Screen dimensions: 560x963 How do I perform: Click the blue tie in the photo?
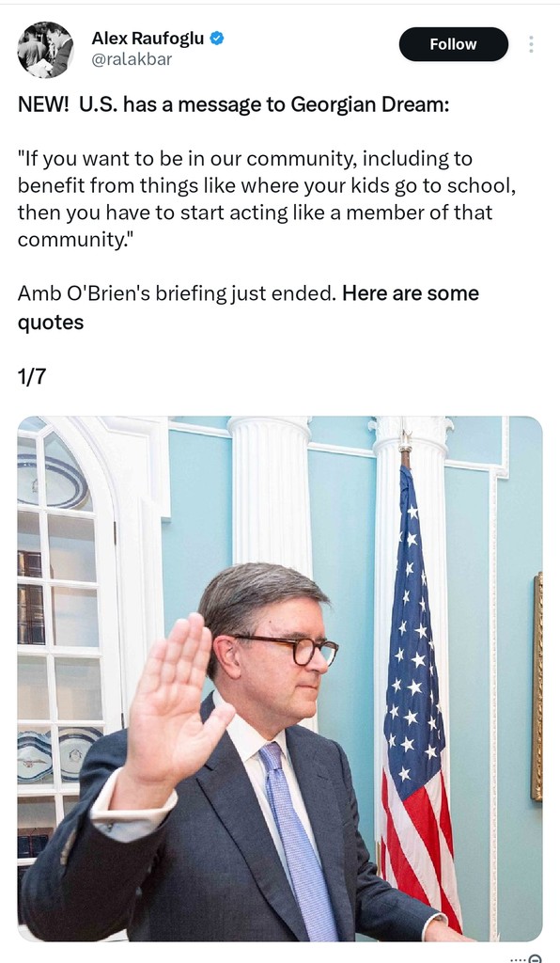[299, 838]
